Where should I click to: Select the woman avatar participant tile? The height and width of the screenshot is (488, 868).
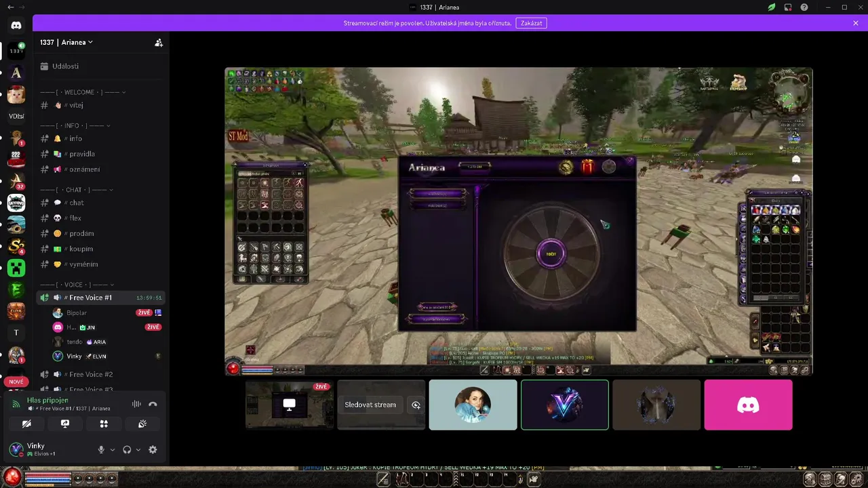pyautogui.click(x=473, y=405)
